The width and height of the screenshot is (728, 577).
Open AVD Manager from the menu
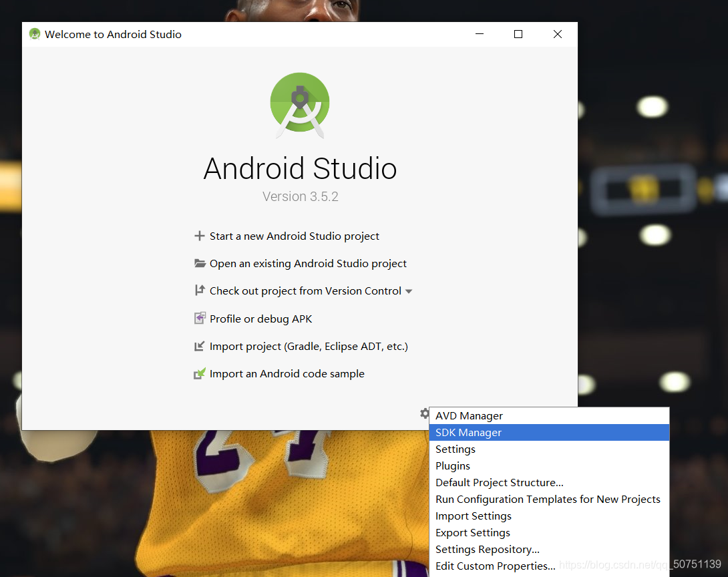coord(549,416)
